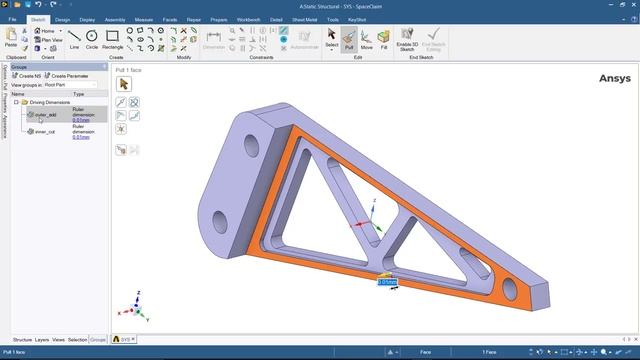The height and width of the screenshot is (360, 640).
Task: Switch to the Prepare ribbon tab
Action: [x=219, y=20]
